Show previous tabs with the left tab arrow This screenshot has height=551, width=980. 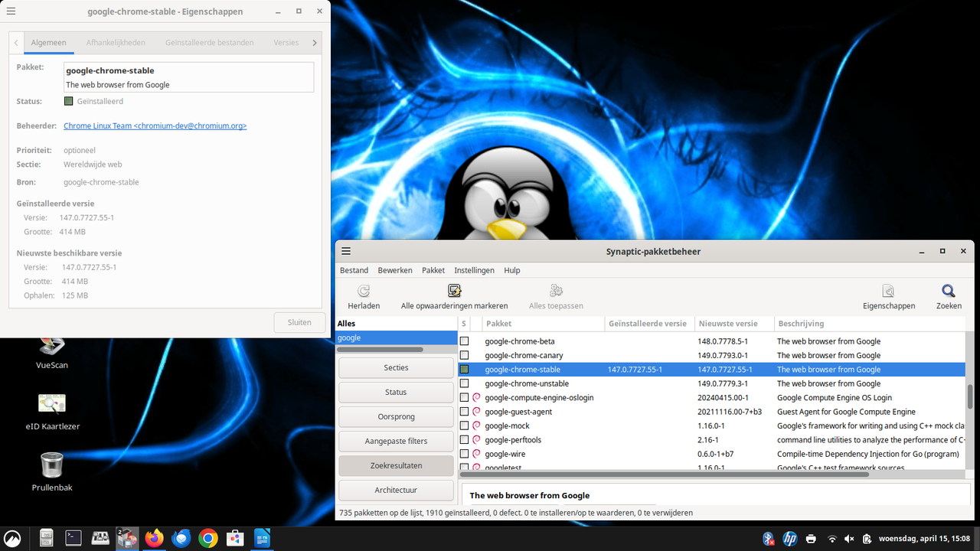[16, 43]
